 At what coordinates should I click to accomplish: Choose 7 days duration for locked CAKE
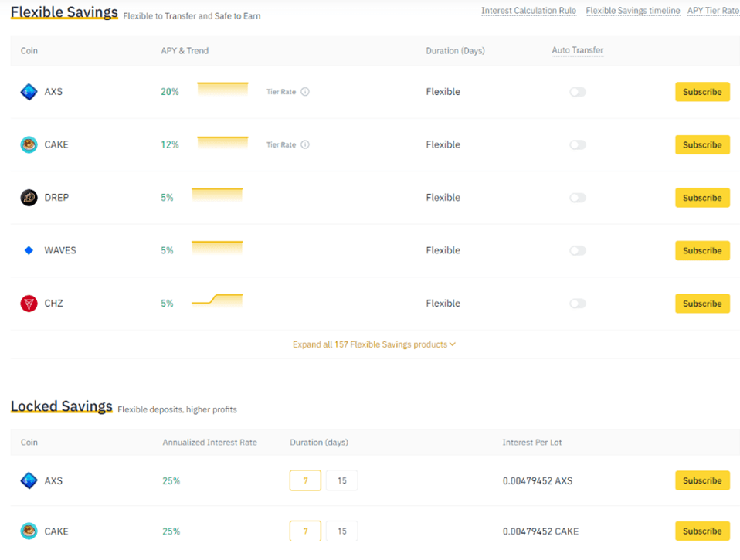pyautogui.click(x=305, y=531)
